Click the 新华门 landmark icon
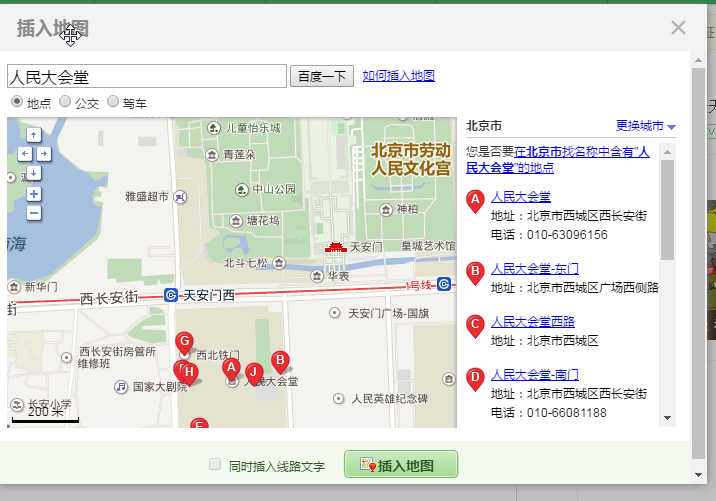 pos(15,287)
